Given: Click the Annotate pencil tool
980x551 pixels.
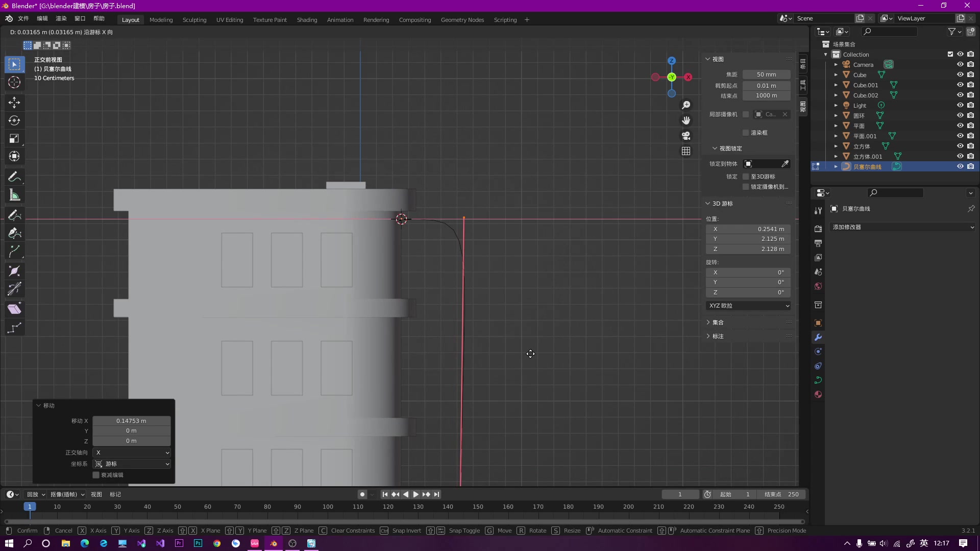Looking at the screenshot, I should pyautogui.click(x=14, y=177).
